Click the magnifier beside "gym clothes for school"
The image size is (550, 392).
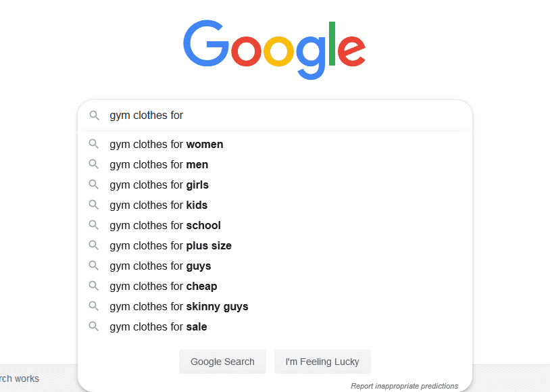(94, 225)
